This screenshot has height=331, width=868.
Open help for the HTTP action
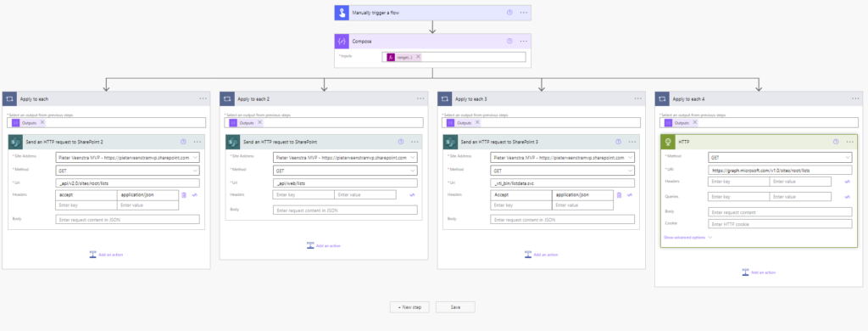pos(836,142)
